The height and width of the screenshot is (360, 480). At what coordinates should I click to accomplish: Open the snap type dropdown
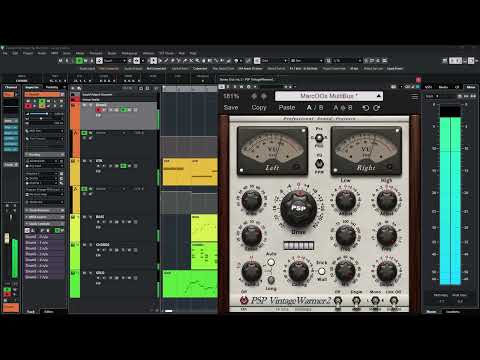274,61
